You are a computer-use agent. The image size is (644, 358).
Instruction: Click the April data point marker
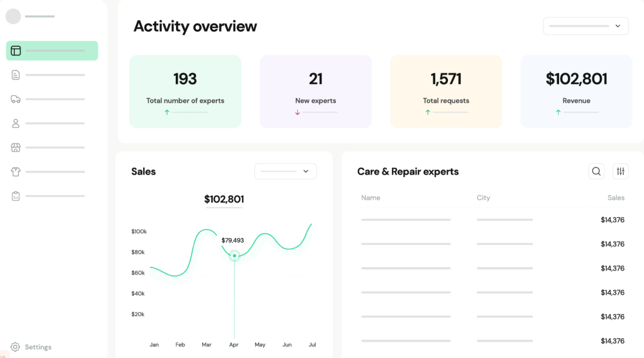click(x=234, y=256)
